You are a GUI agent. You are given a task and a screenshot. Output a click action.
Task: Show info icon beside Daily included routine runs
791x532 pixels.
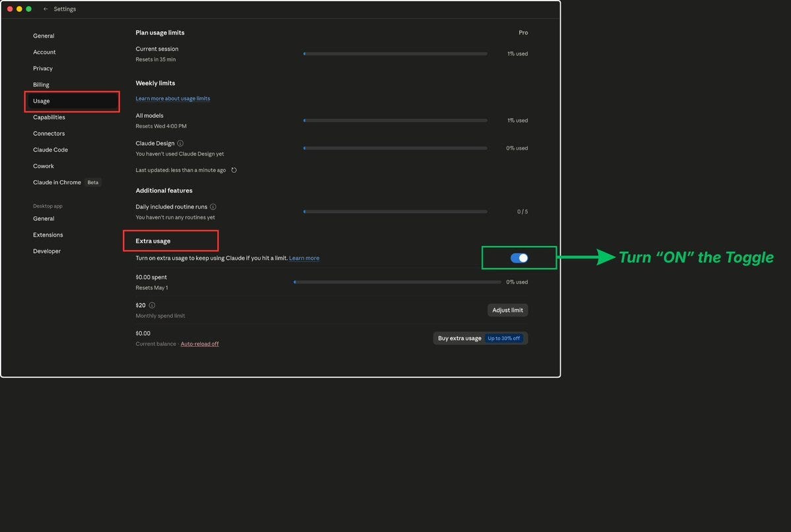click(213, 207)
